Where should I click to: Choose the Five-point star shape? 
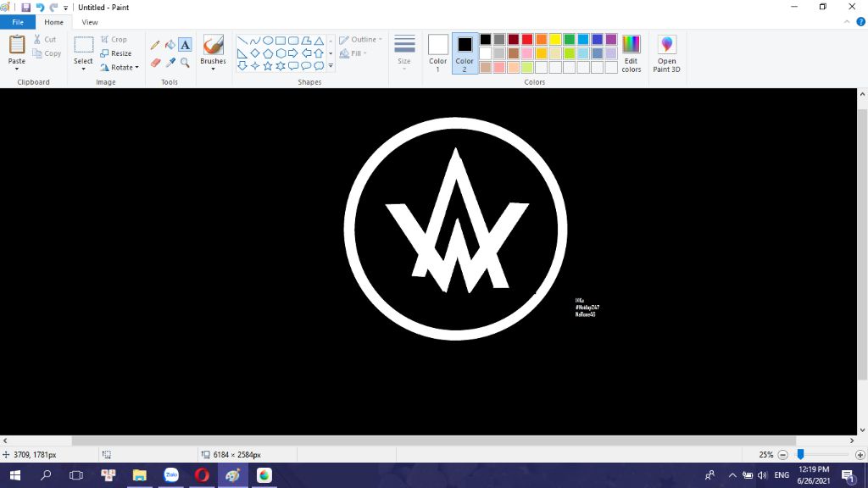point(268,66)
